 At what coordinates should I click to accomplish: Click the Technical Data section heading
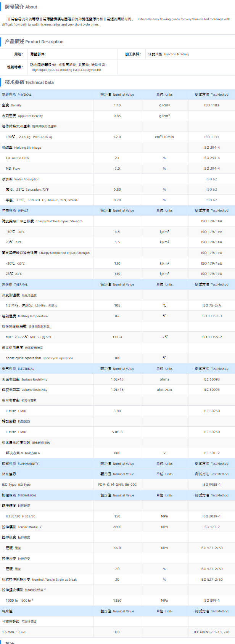click(x=29, y=82)
